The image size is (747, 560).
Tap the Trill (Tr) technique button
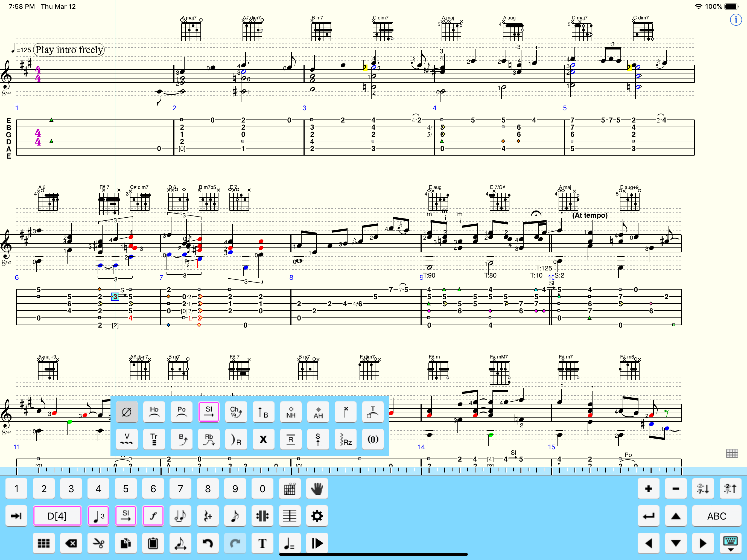pyautogui.click(x=154, y=439)
